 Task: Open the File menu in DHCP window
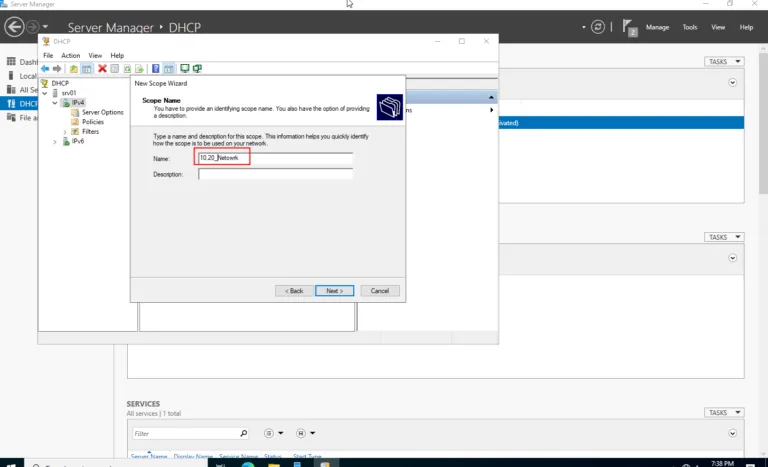[48, 55]
